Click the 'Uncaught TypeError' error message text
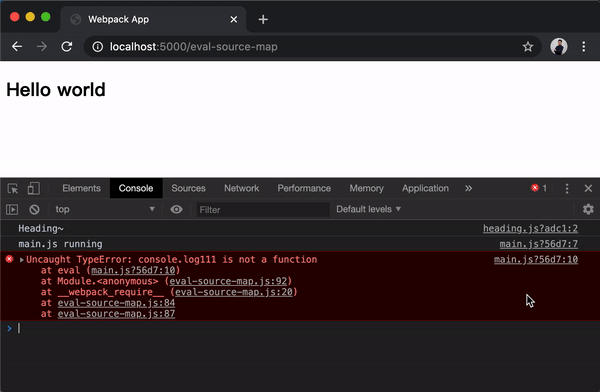This screenshot has width=600, height=392. (x=172, y=260)
